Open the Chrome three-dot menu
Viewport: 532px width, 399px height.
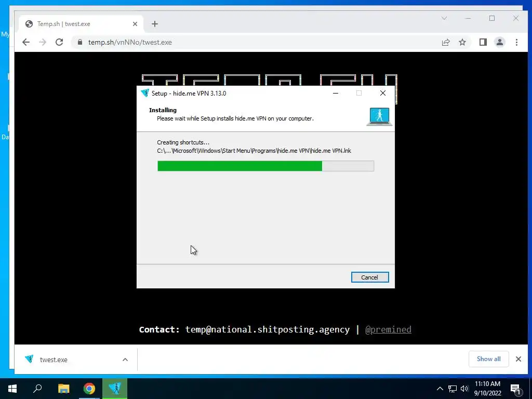click(x=516, y=42)
